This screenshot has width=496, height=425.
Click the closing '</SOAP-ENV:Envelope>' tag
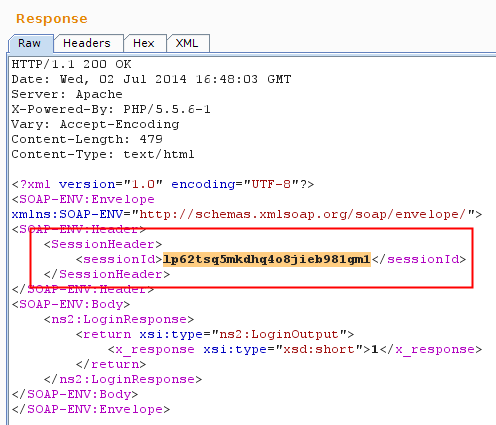[x=91, y=409]
